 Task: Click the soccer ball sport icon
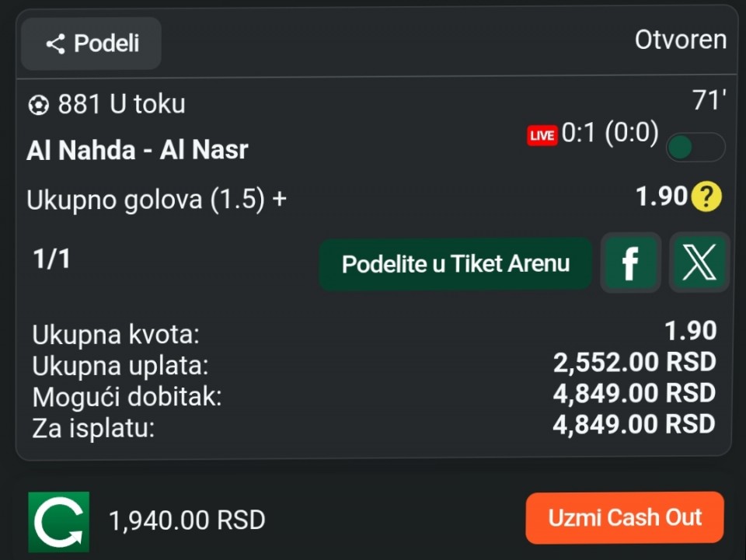tap(37, 105)
